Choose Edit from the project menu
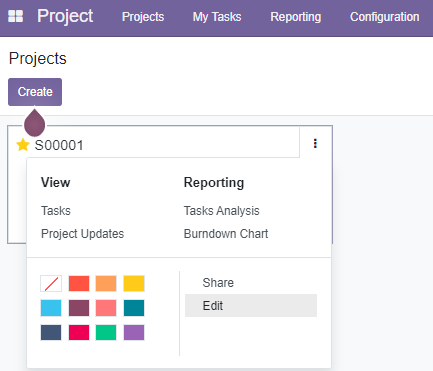 (251, 305)
